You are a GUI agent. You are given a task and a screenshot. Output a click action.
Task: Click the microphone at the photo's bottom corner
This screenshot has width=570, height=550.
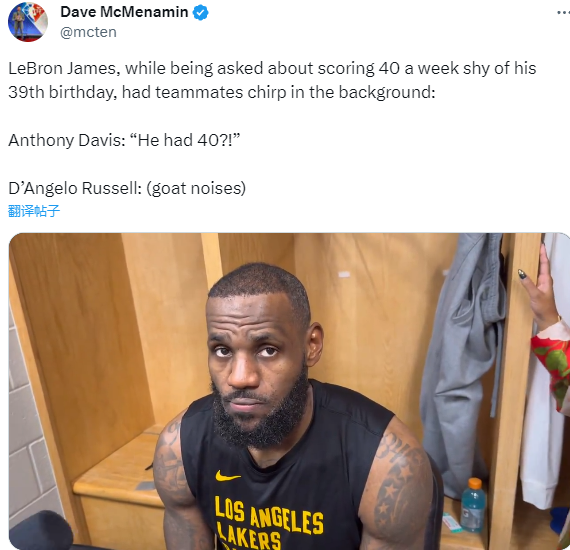pyautogui.click(x=40, y=530)
